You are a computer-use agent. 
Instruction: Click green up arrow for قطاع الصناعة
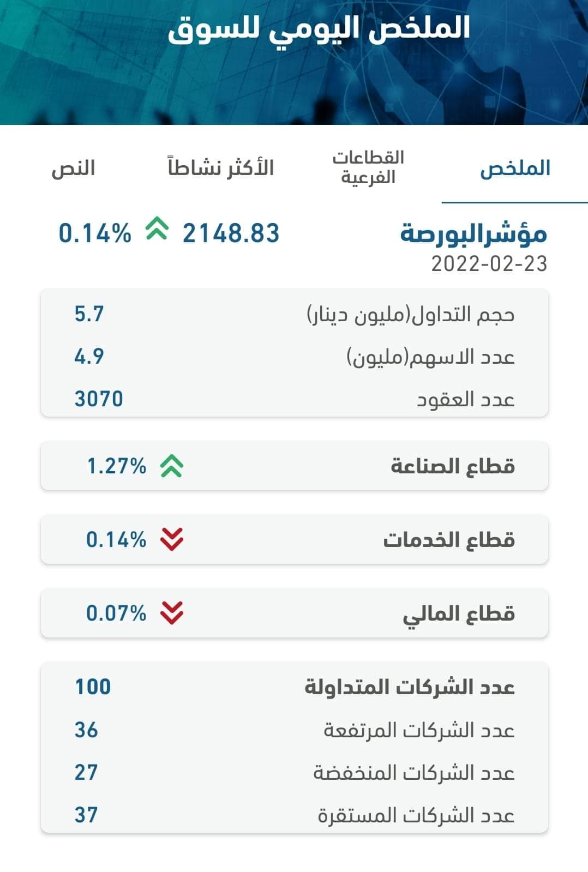pos(171,466)
